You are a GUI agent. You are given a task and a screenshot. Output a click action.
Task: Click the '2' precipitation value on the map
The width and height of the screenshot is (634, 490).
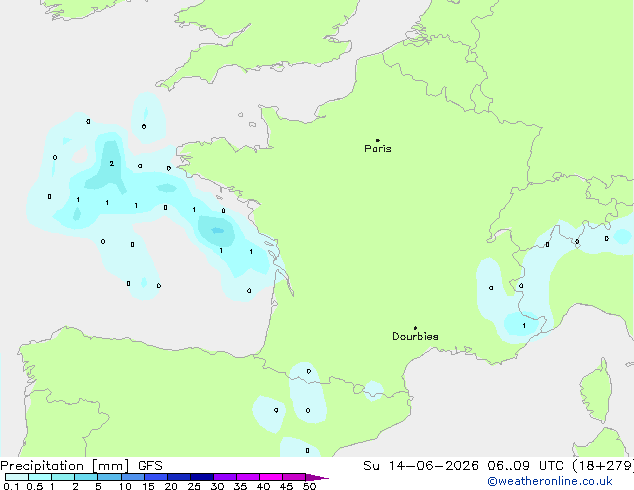[x=112, y=163]
